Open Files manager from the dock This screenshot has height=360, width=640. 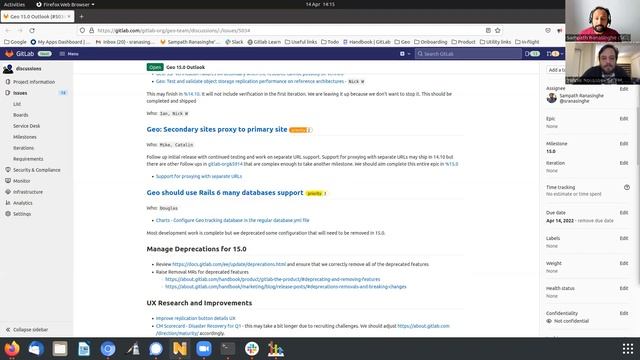point(60,349)
